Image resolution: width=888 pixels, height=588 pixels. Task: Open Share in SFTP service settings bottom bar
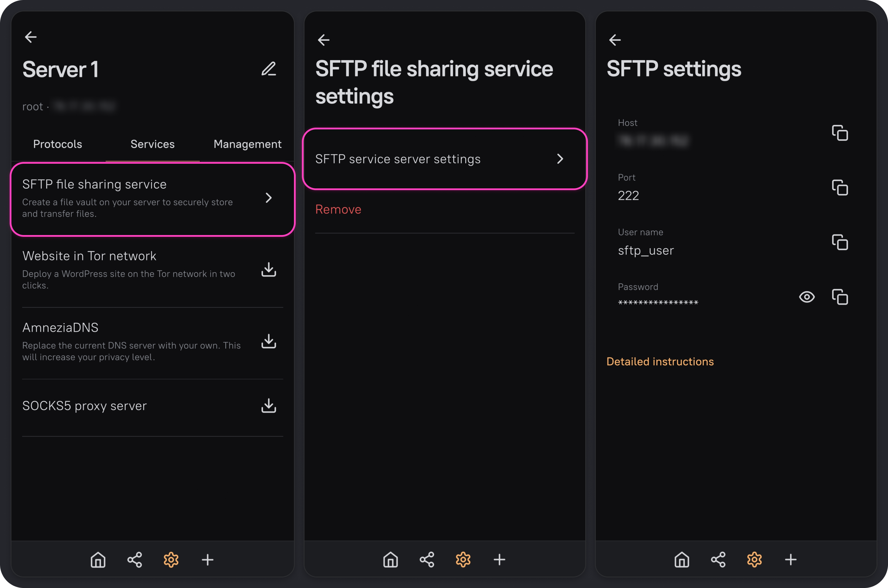coord(427,560)
